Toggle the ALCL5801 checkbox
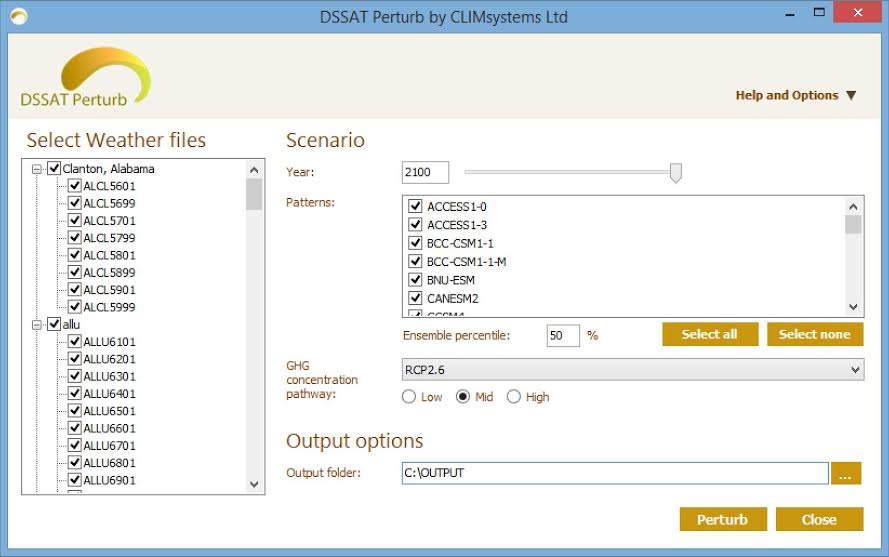 (74, 255)
